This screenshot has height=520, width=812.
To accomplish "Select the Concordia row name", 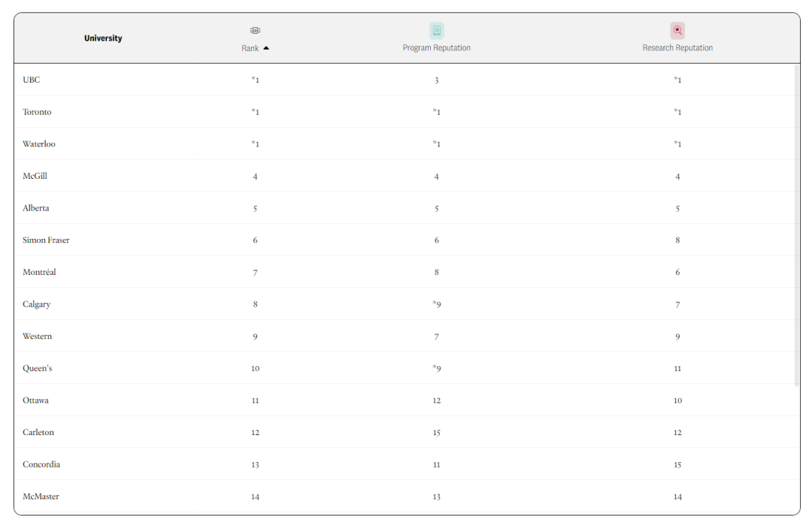I will 41,464.
